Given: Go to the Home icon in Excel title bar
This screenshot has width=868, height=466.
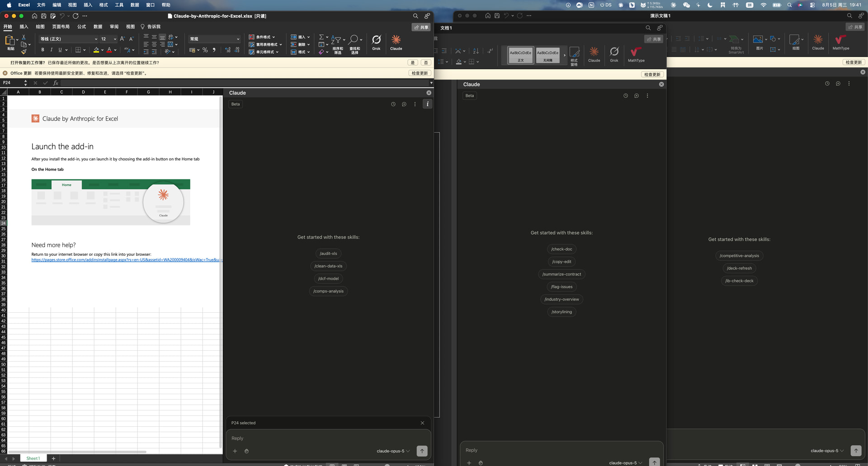Looking at the screenshot, I should pos(34,16).
